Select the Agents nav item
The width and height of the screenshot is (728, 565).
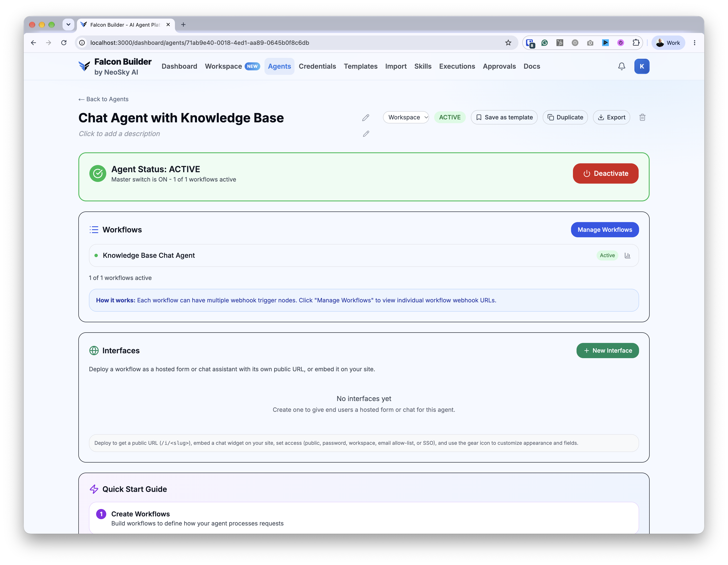pyautogui.click(x=279, y=66)
